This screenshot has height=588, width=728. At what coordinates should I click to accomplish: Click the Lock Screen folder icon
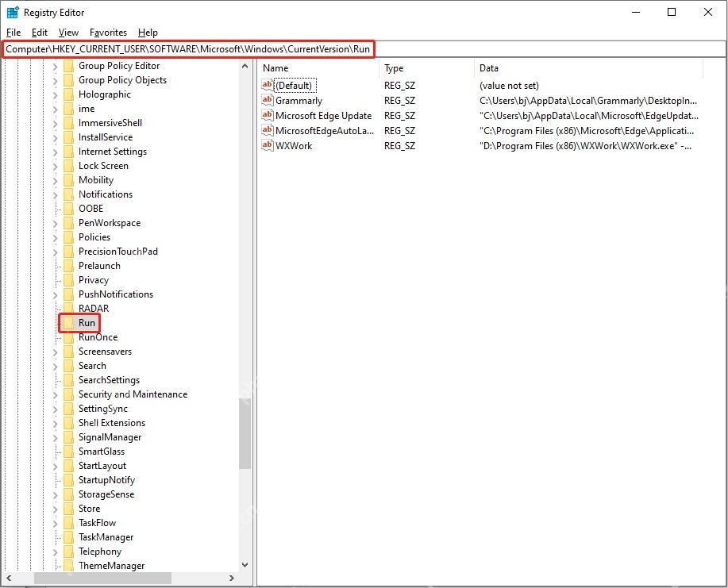(x=69, y=166)
